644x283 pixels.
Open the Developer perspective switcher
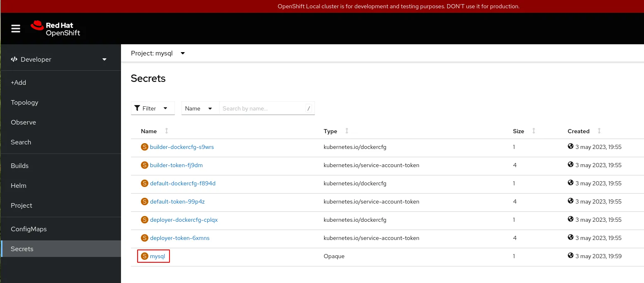pyautogui.click(x=60, y=60)
